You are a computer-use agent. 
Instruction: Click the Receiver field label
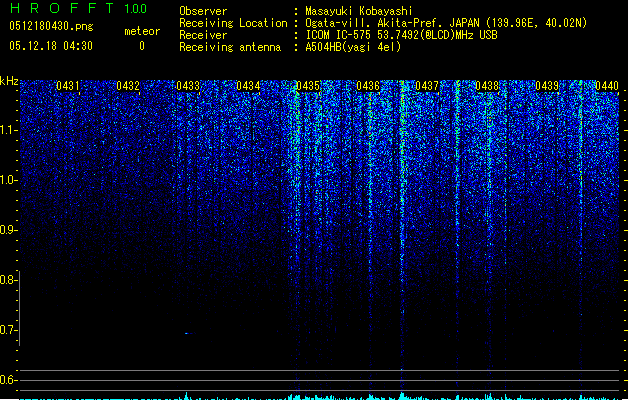[203, 35]
